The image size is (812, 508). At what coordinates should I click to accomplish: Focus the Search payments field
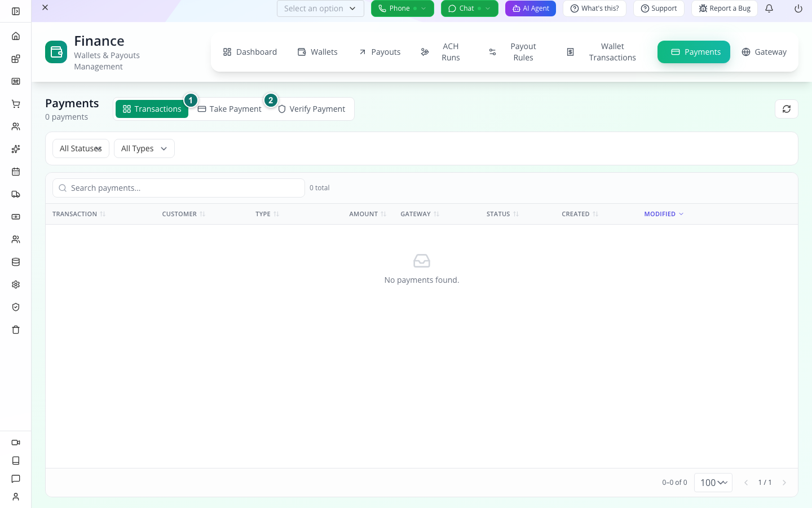tap(179, 188)
